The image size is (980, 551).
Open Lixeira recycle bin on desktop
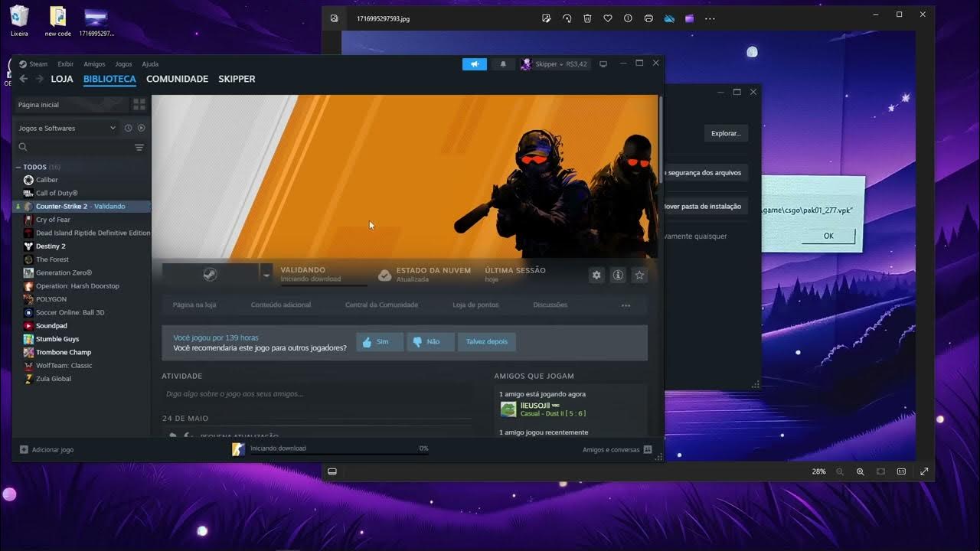(x=19, y=21)
